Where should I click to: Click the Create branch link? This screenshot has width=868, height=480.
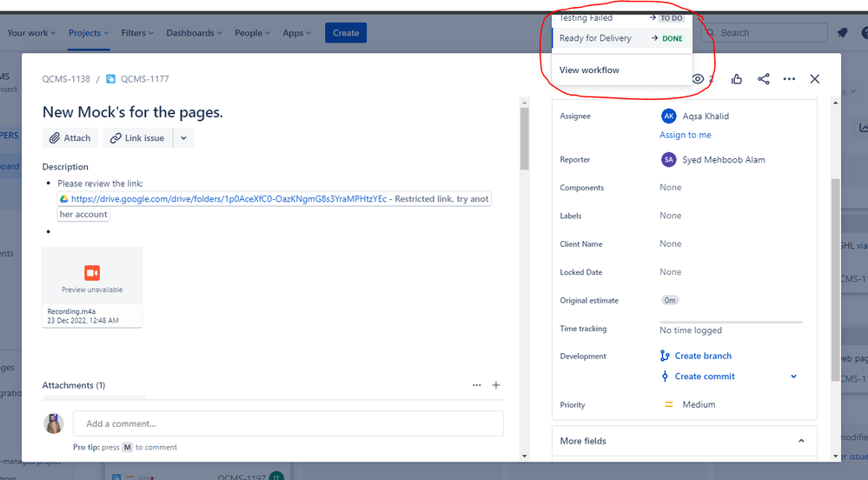(x=696, y=356)
